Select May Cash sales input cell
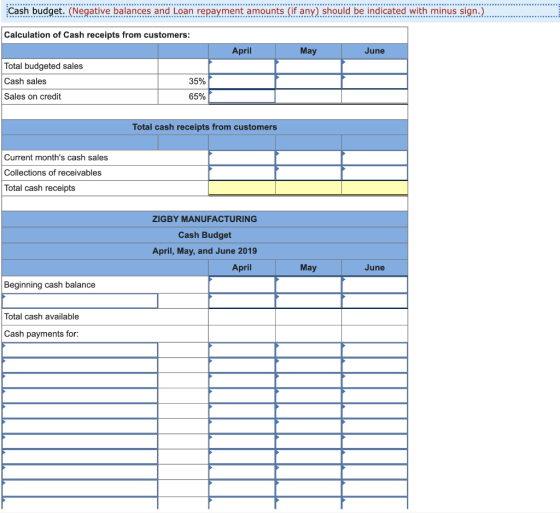The height and width of the screenshot is (513, 560). pos(308,81)
